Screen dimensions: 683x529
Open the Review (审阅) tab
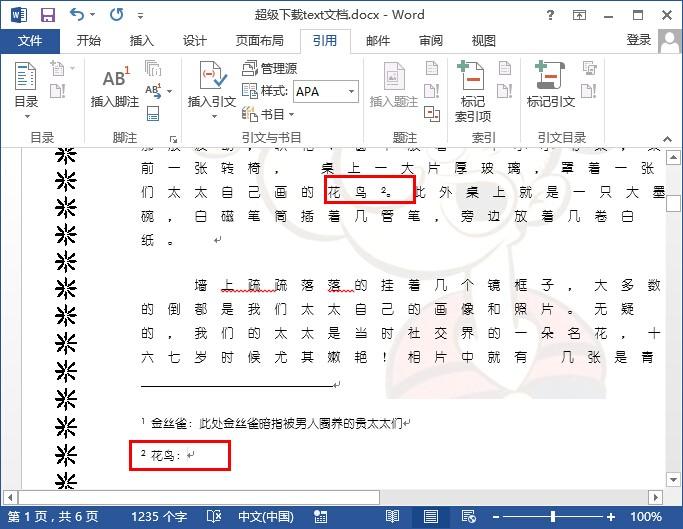pyautogui.click(x=431, y=40)
